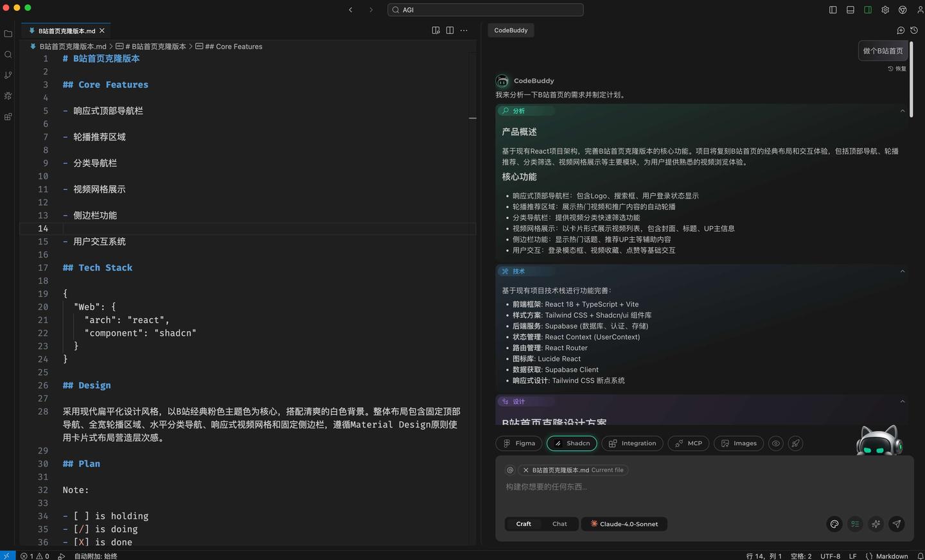The width and height of the screenshot is (925, 560).
Task: Click the sparkle enhance prompt icon
Action: [876, 524]
